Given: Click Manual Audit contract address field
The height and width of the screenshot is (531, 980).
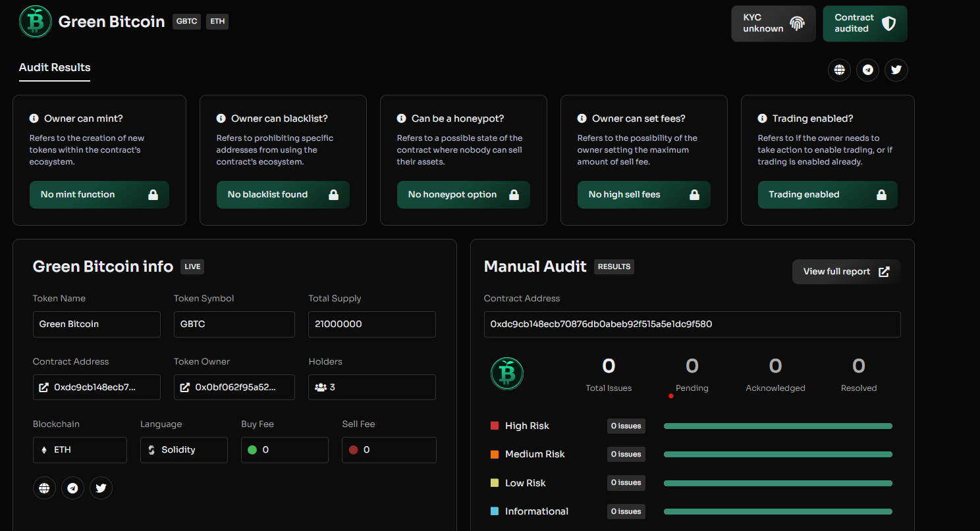Looking at the screenshot, I should tap(692, 324).
